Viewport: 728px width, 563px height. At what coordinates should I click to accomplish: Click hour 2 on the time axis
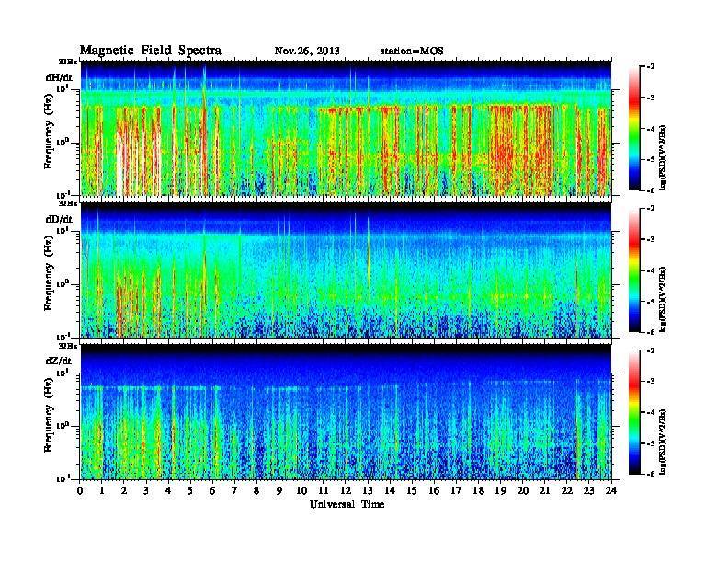[x=124, y=490]
